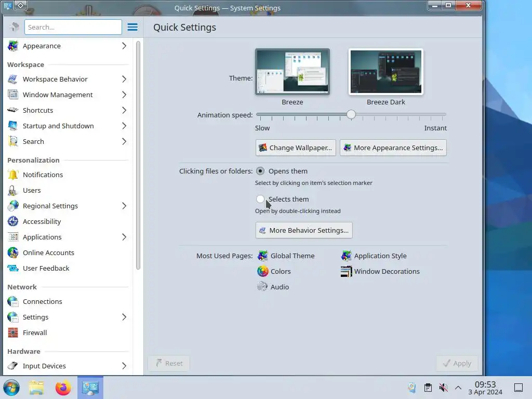Click More Behavior Settings button
The image size is (532, 399).
pyautogui.click(x=304, y=230)
